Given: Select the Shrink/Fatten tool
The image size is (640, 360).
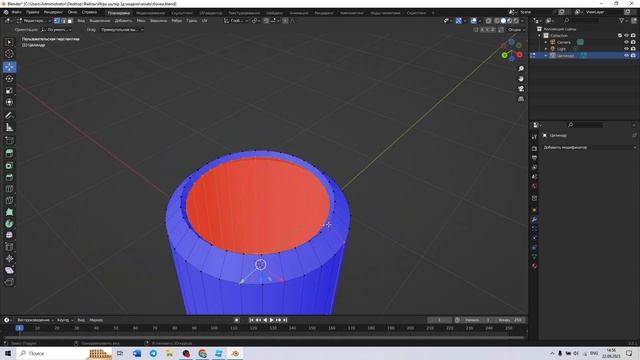Looking at the screenshot, I should coord(9,258).
